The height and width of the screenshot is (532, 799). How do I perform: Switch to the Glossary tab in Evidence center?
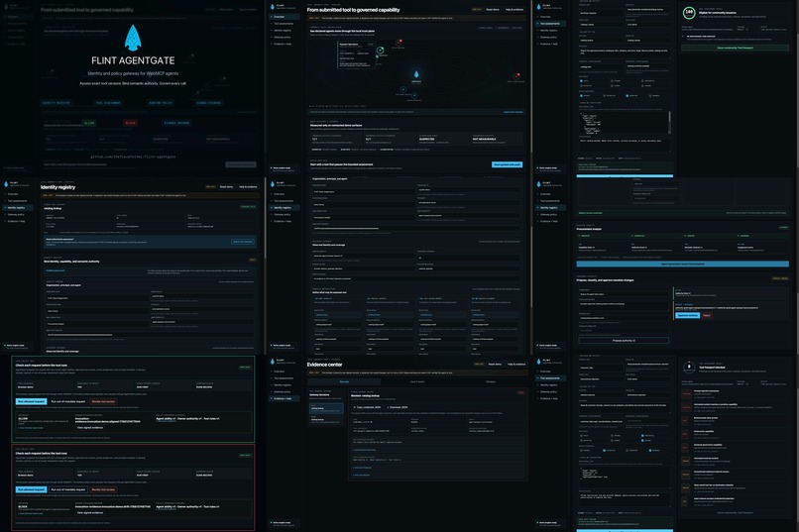click(x=490, y=381)
